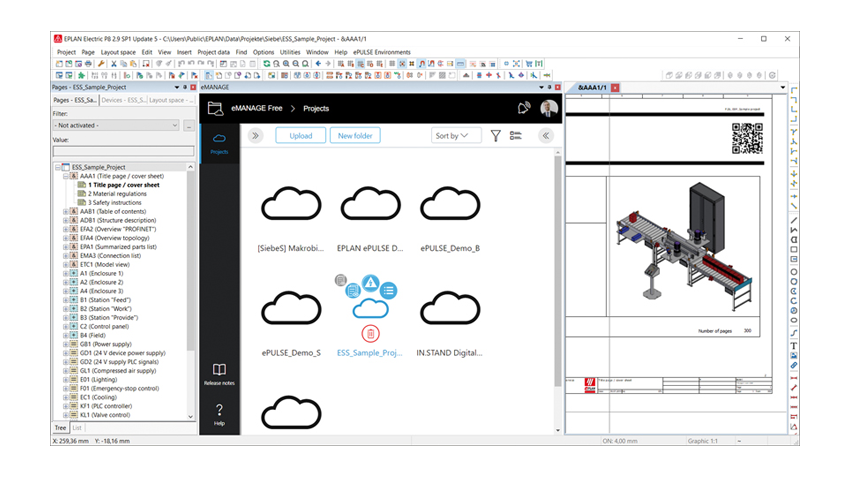The width and height of the screenshot is (850, 478).
Task: Expand KF1 (PLC controller) node
Action: 66,406
